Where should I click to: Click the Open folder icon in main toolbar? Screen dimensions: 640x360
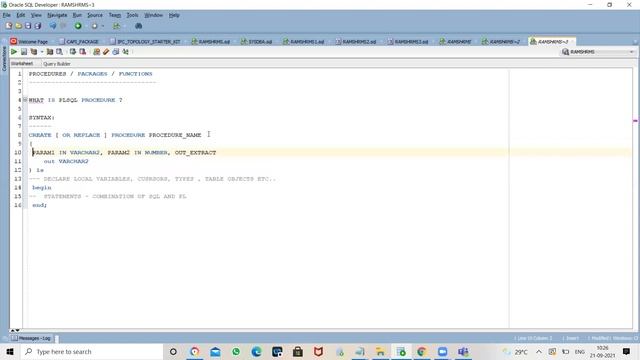pos(18,26)
